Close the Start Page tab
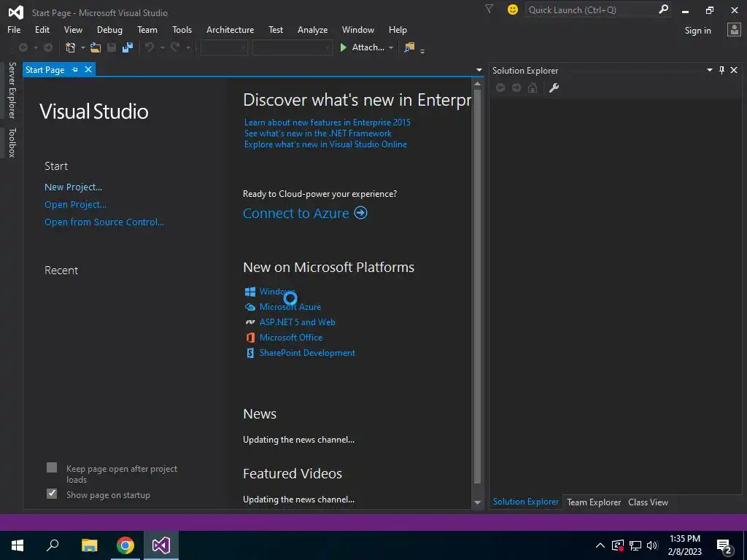 coord(88,69)
